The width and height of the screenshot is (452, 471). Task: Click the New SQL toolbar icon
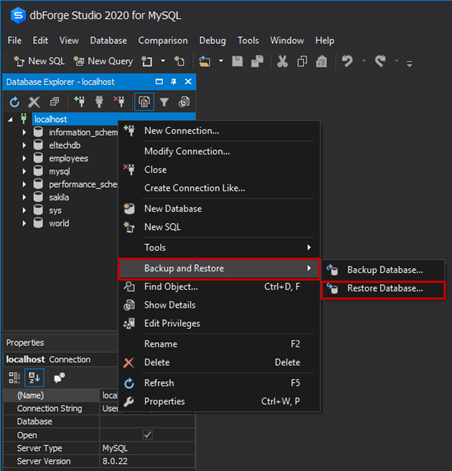click(x=19, y=61)
